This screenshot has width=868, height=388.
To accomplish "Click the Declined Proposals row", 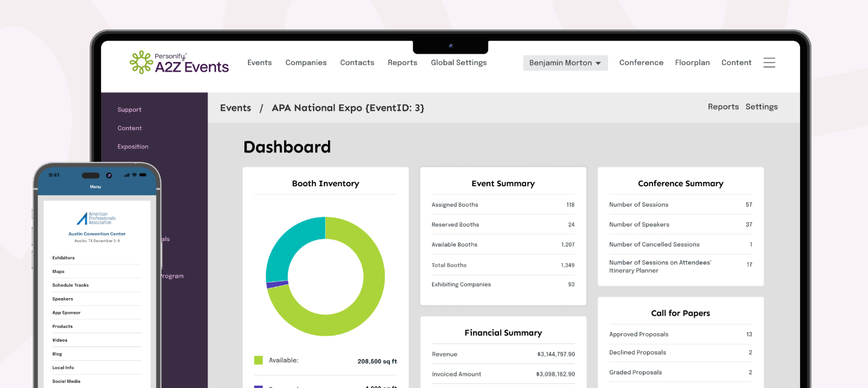I will coord(680,352).
